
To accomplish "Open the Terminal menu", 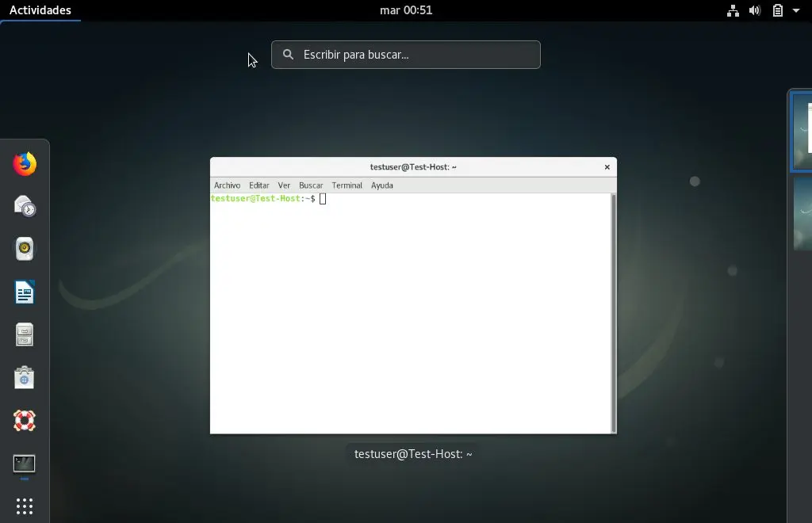I will [347, 185].
